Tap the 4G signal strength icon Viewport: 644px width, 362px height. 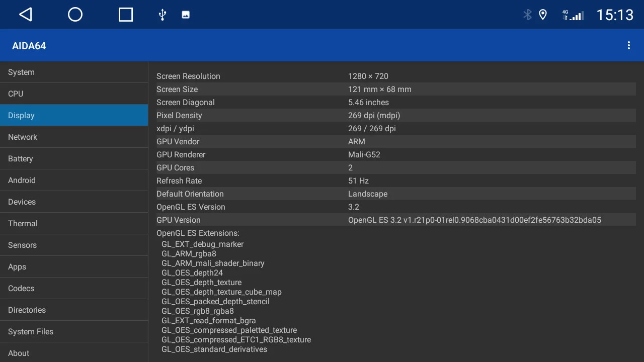[573, 15]
